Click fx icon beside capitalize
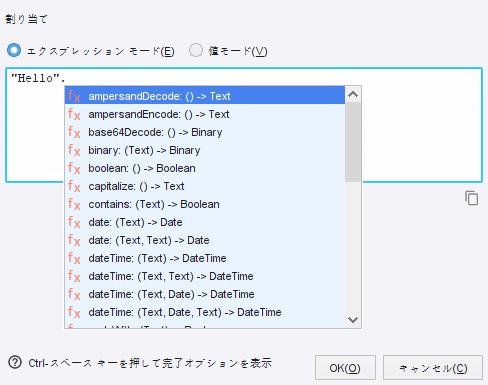The height and width of the screenshot is (385, 488). [x=74, y=186]
